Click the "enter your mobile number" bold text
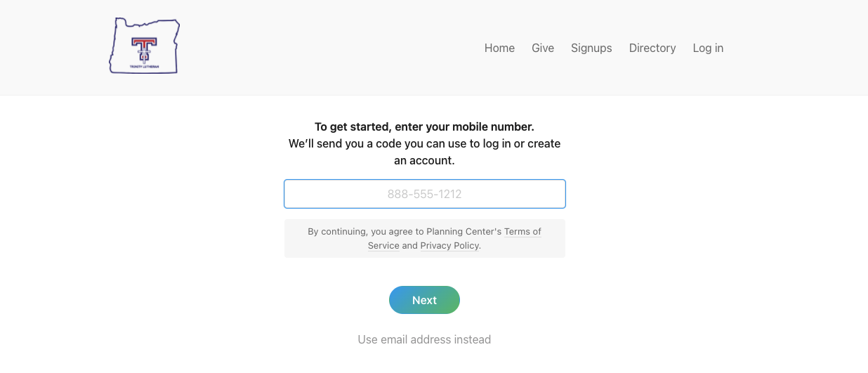 pyautogui.click(x=464, y=127)
